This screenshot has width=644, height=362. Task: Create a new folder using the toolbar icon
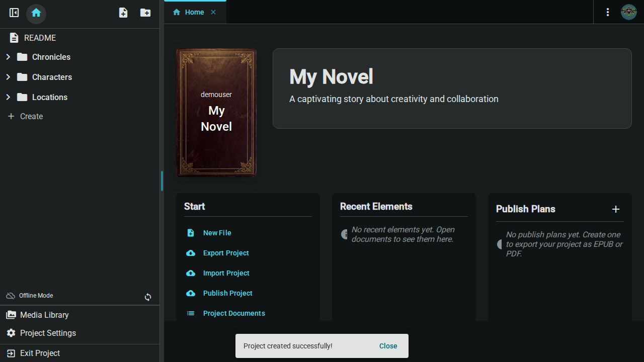point(145,13)
